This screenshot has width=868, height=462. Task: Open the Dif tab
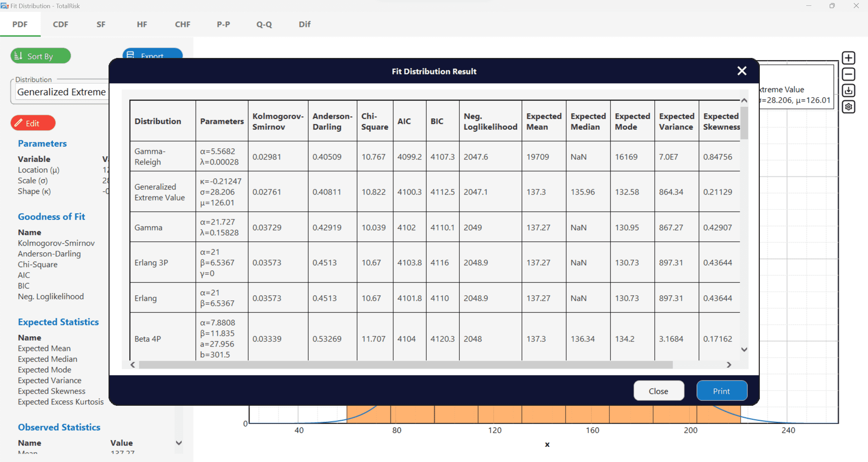pyautogui.click(x=305, y=24)
